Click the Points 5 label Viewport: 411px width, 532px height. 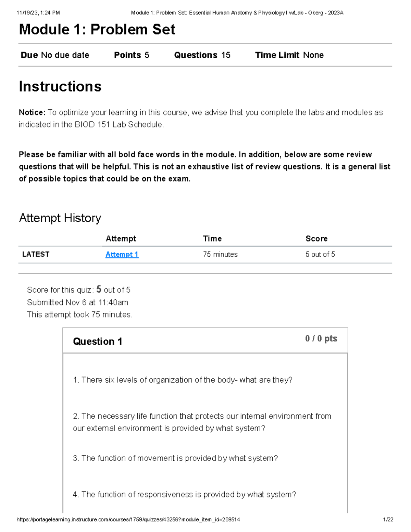(131, 55)
